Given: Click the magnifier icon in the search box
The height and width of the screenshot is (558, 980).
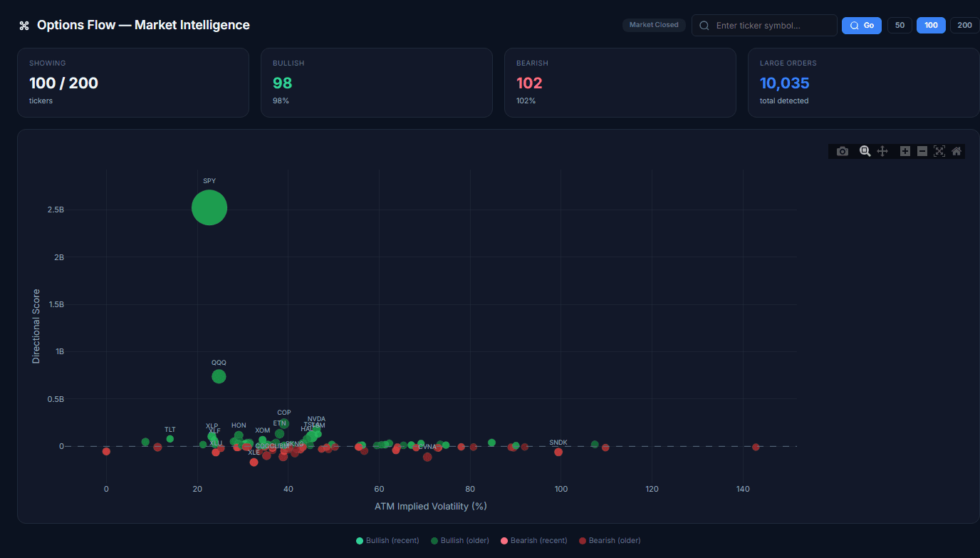Looking at the screenshot, I should click(704, 25).
